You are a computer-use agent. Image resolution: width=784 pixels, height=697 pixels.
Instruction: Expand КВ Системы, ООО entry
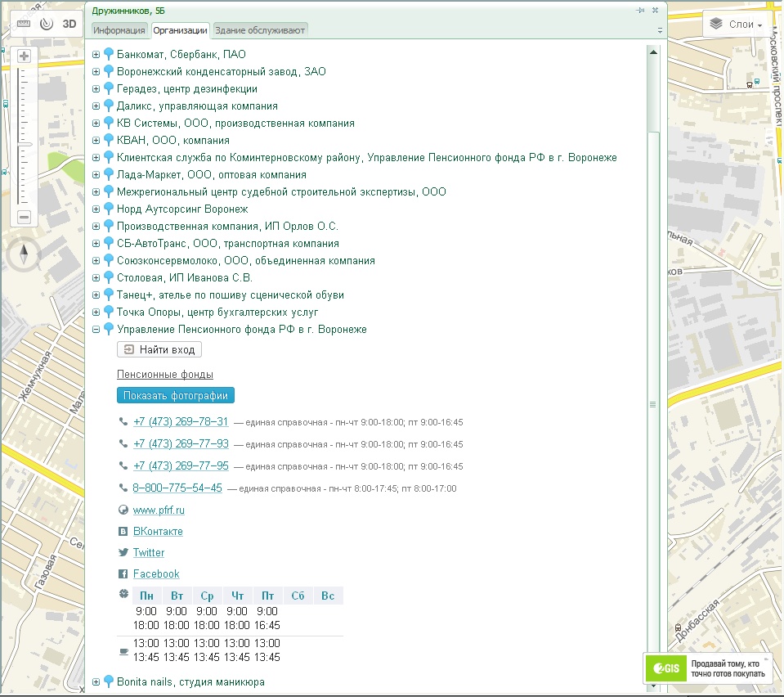[96, 123]
